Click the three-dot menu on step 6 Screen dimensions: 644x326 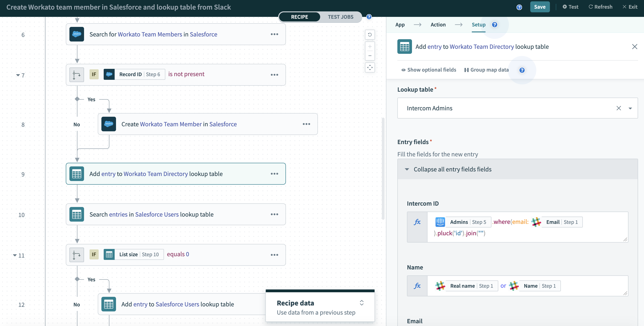tap(274, 34)
